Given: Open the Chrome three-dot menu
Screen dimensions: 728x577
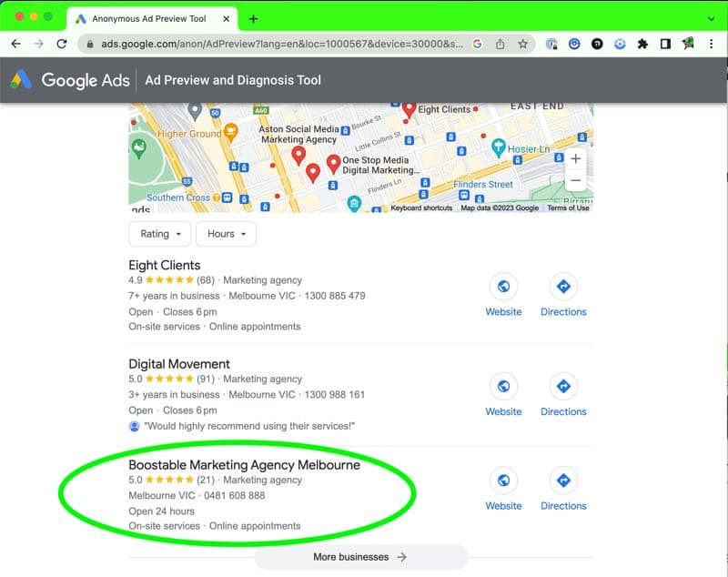Looking at the screenshot, I should click(x=713, y=44).
